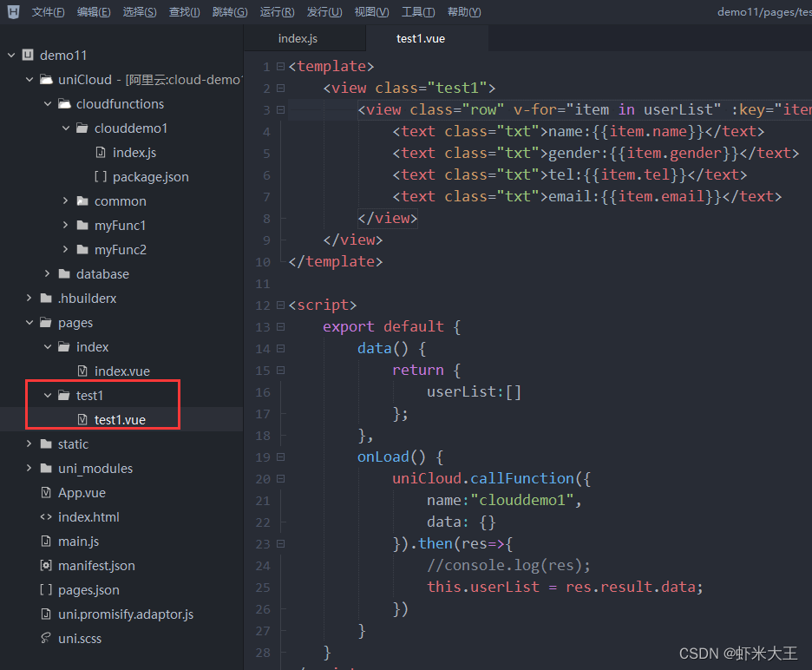
Task: Click the uni.promisify.adaptor.js file icon
Action: pyautogui.click(x=46, y=614)
